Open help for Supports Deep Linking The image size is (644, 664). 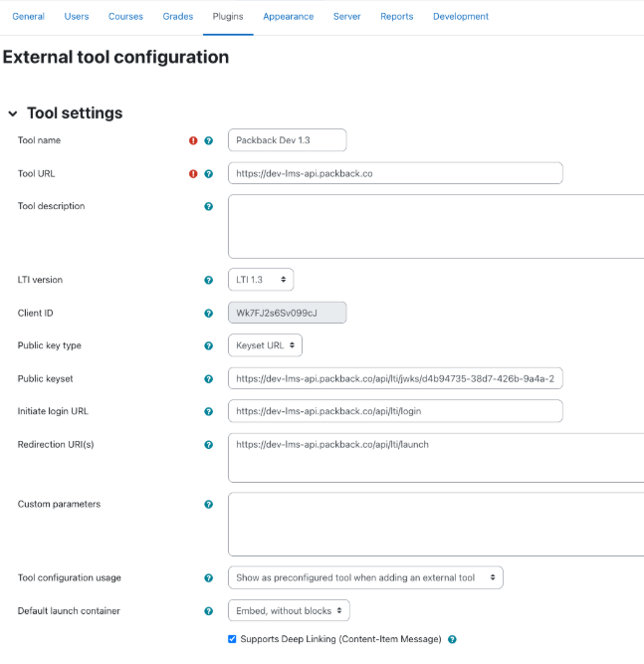452,639
